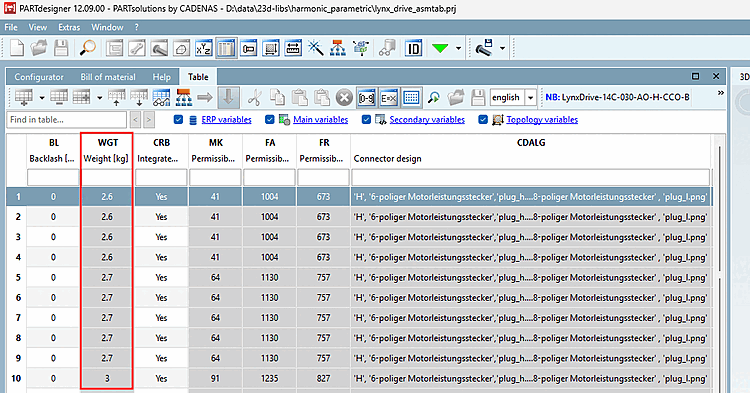This screenshot has height=393, width=750.
Task: Click the Secondary variables link
Action: coord(427,120)
